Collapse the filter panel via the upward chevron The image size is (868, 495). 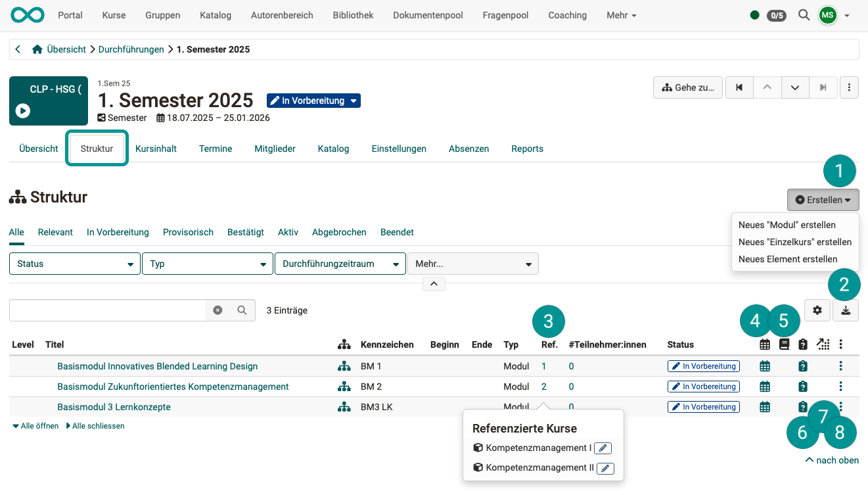(434, 283)
